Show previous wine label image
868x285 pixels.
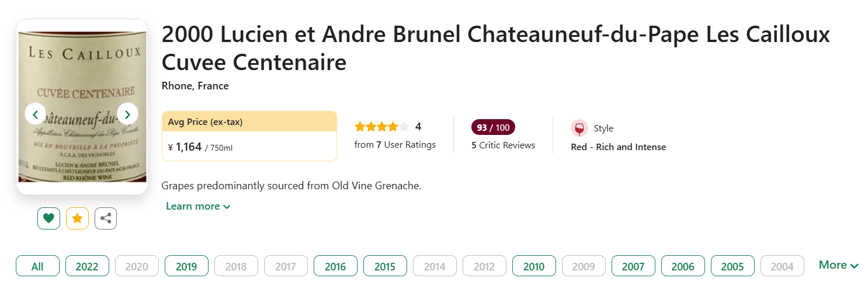coord(36,113)
